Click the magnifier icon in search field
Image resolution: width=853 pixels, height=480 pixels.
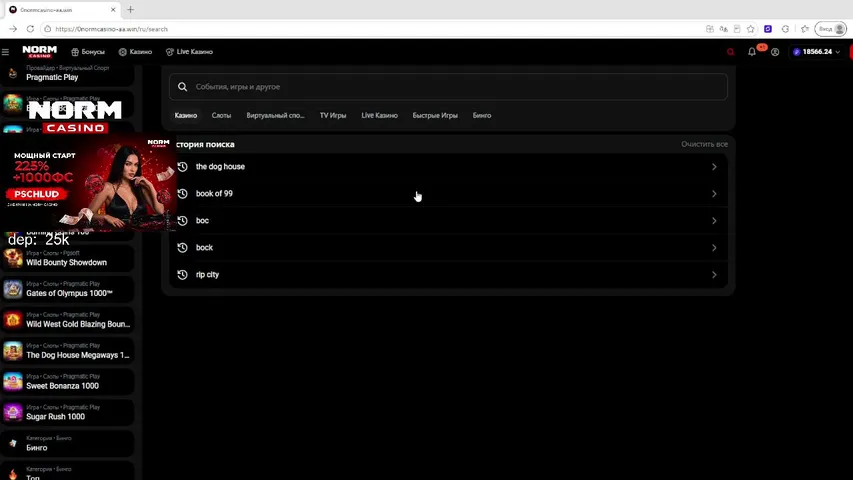click(183, 87)
